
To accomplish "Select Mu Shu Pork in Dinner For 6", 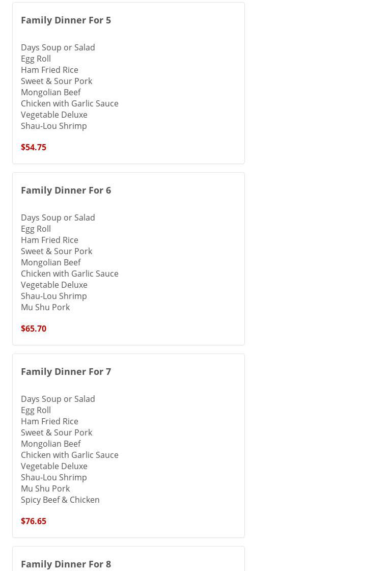I will pyautogui.click(x=45, y=307).
